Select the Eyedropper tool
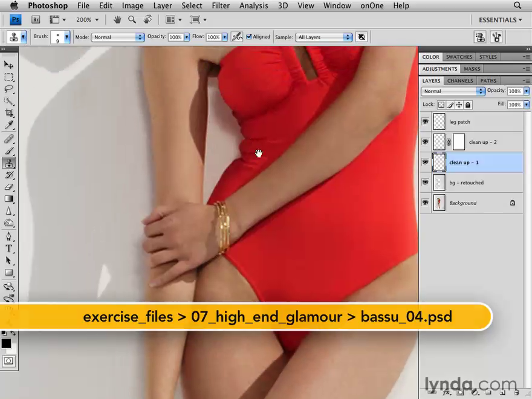532x399 pixels. [9, 125]
